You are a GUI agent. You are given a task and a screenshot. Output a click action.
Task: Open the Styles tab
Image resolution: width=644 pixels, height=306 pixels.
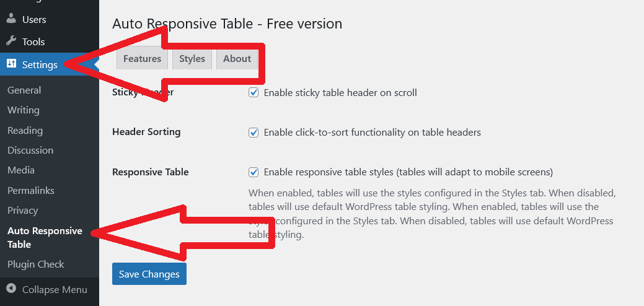pos(192,59)
